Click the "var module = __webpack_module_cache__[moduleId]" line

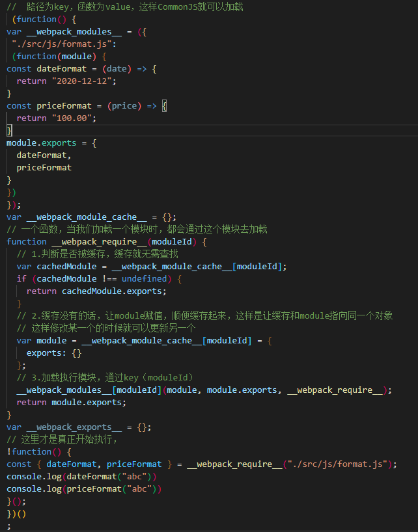click(x=144, y=341)
